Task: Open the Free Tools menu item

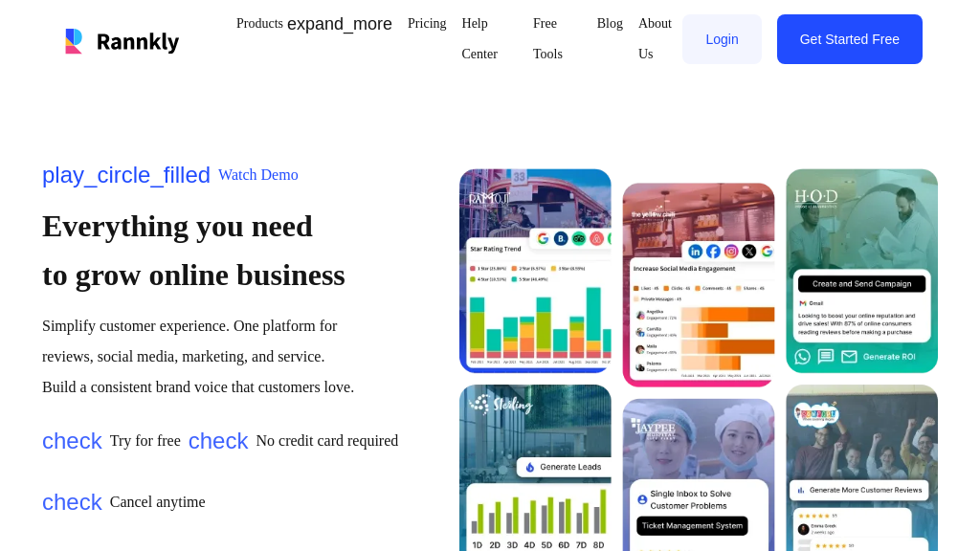Action: 547,38
